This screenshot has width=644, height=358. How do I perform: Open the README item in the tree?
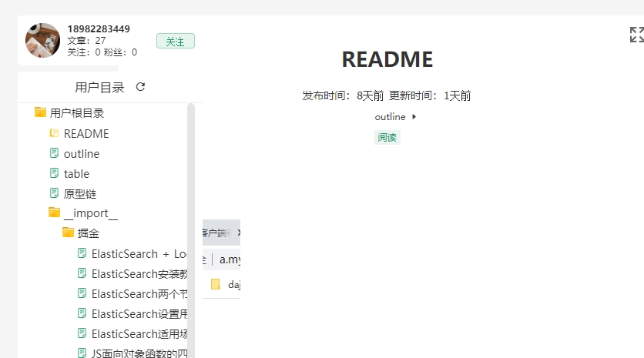pyautogui.click(x=86, y=133)
